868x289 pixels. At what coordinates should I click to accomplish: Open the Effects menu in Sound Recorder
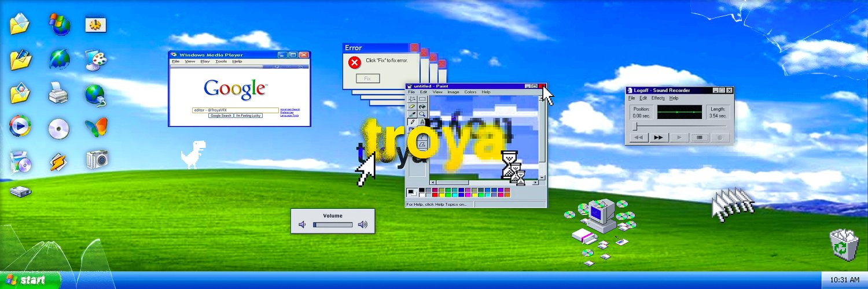(659, 98)
